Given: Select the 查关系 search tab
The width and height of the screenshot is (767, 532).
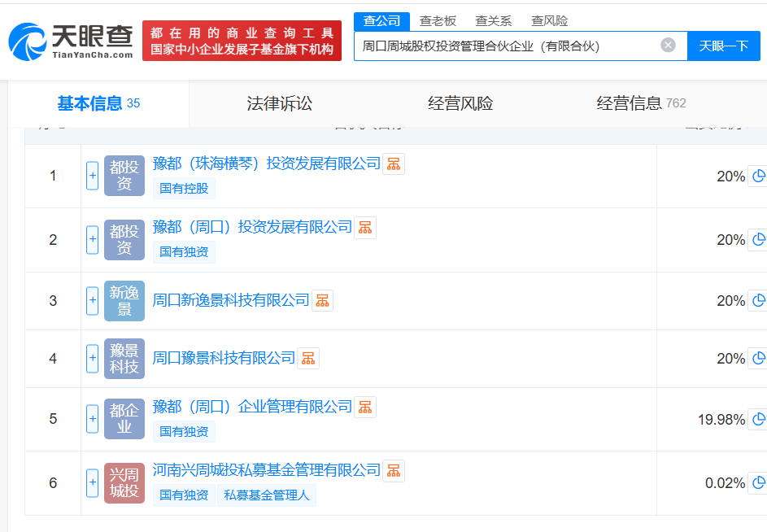Looking at the screenshot, I should [493, 21].
